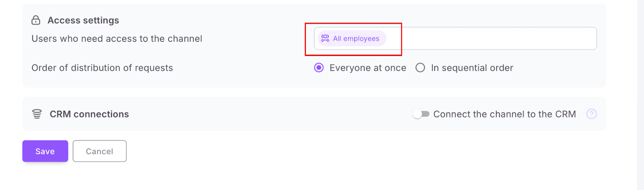Save the channel settings

point(45,151)
